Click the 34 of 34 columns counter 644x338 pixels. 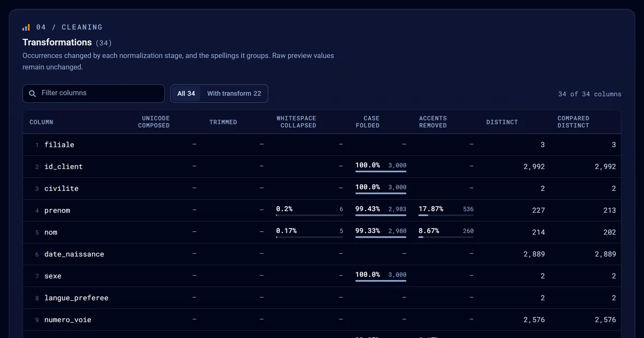pyautogui.click(x=589, y=94)
